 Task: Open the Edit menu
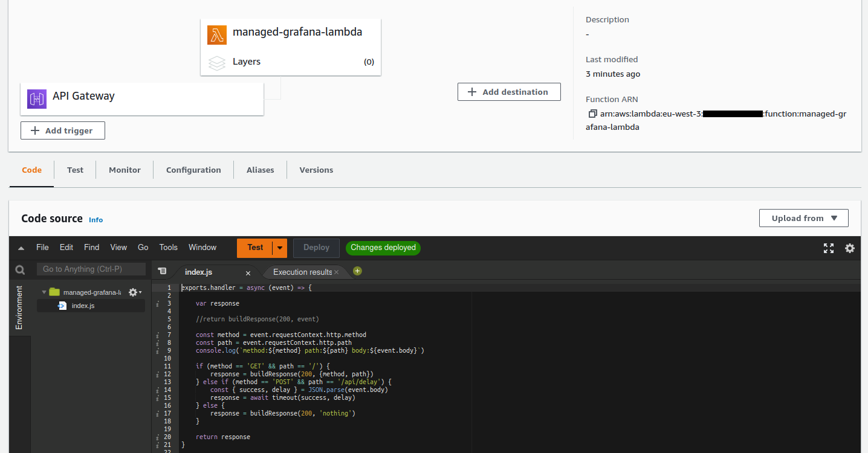[x=66, y=248]
